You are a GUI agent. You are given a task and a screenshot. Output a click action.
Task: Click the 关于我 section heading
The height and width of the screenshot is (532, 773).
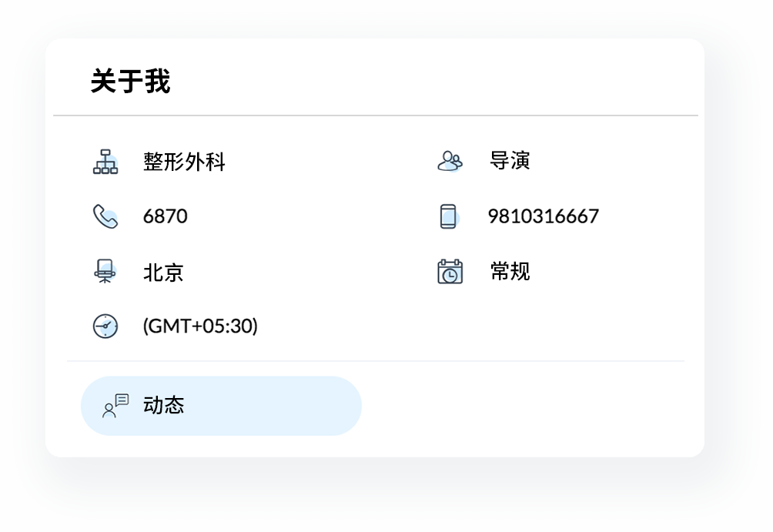tap(130, 81)
